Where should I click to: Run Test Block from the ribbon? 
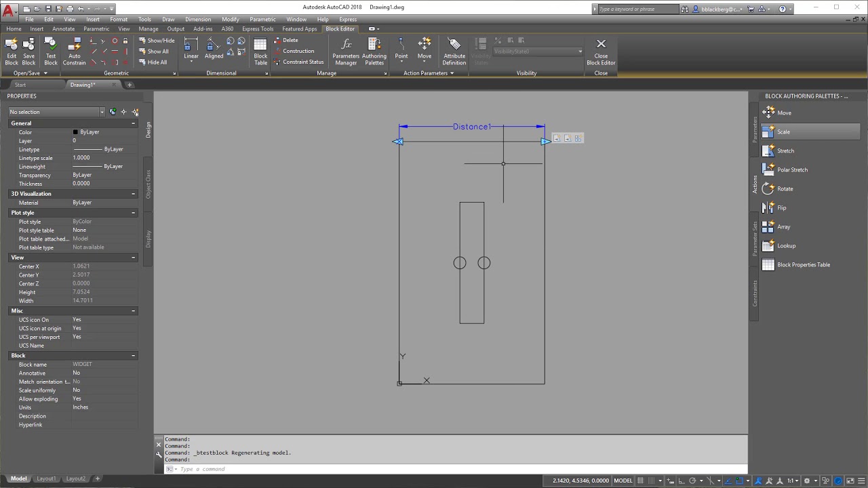[51, 51]
